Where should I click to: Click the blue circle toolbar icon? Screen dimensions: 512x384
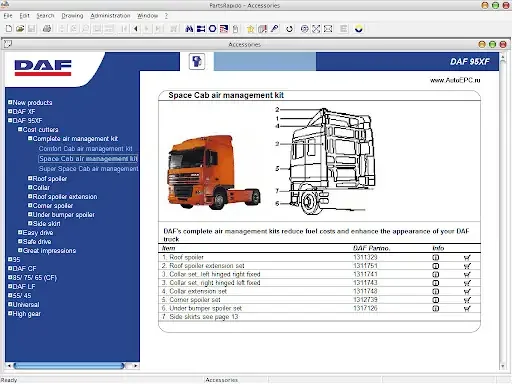[x=212, y=29]
